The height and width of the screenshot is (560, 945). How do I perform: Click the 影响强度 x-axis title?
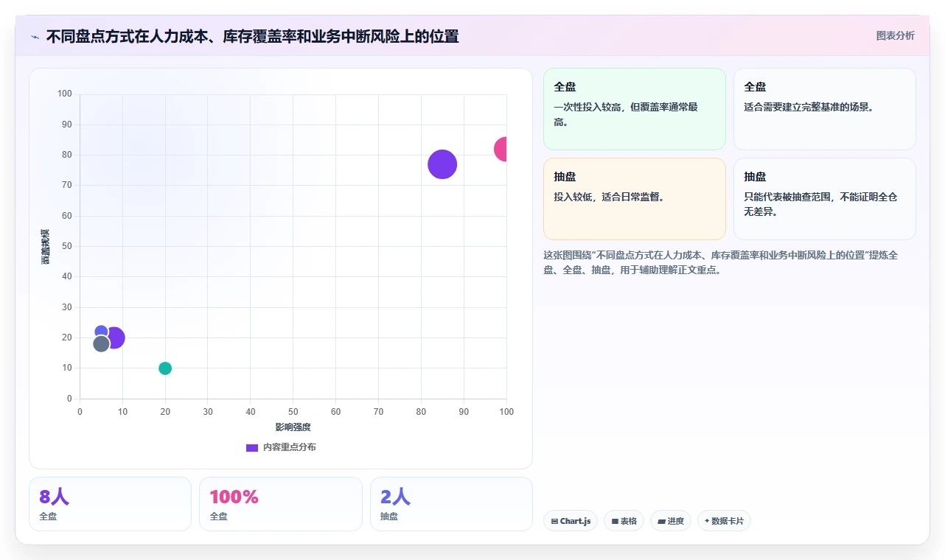click(x=293, y=427)
